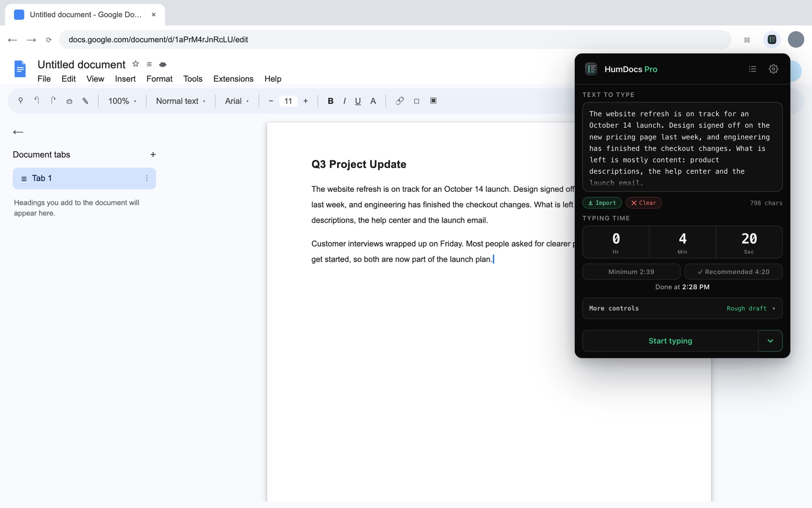Open the Normal text style dropdown

tap(180, 101)
